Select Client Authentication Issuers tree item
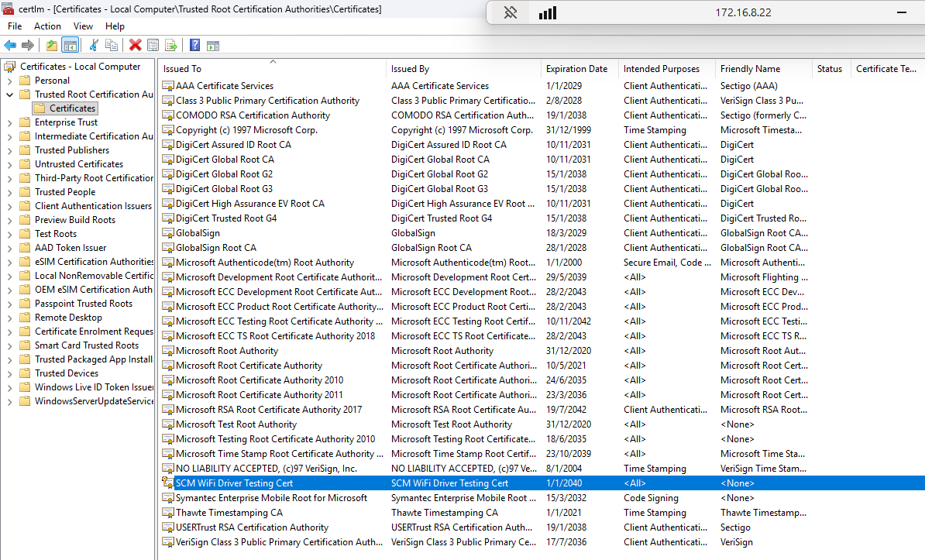Screen dimensions: 925x560 [x=93, y=206]
